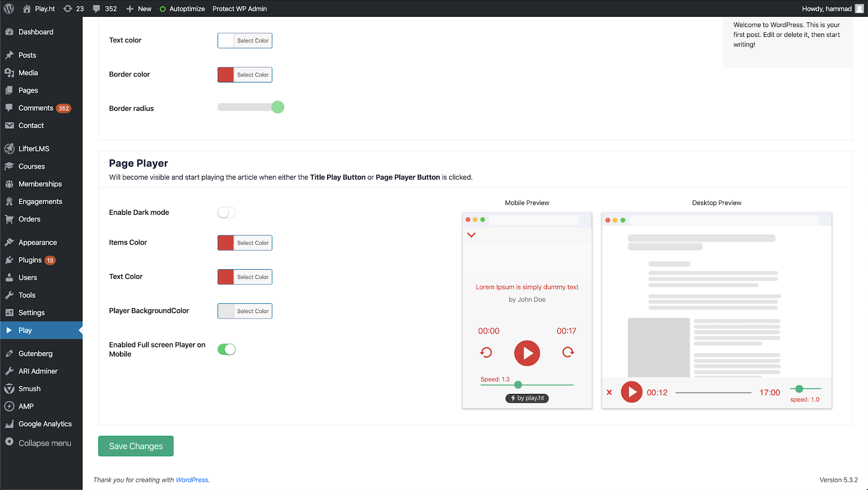Open the WordPress link in footer
The image size is (868, 490).
point(192,480)
